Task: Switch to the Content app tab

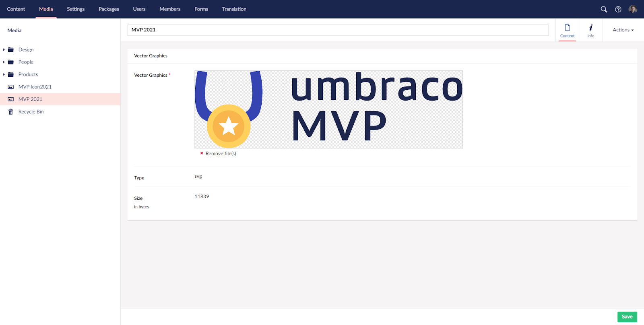Action: 567,31
